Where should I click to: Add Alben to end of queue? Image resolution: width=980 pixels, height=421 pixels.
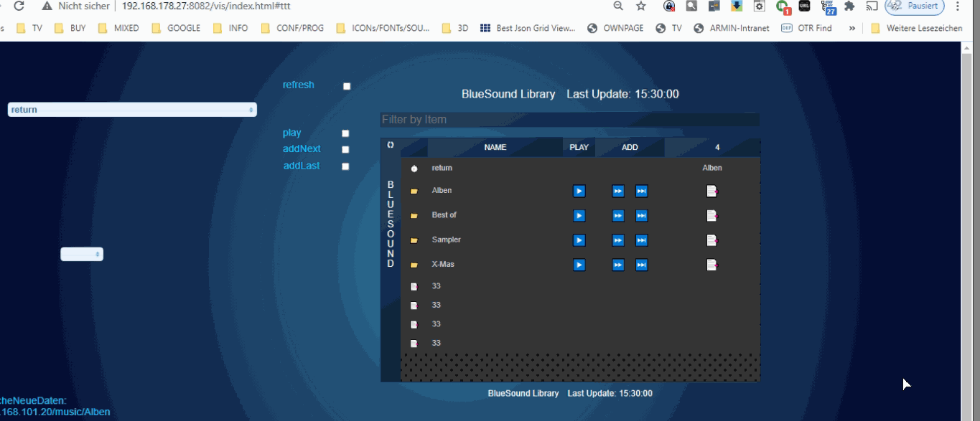tap(642, 191)
